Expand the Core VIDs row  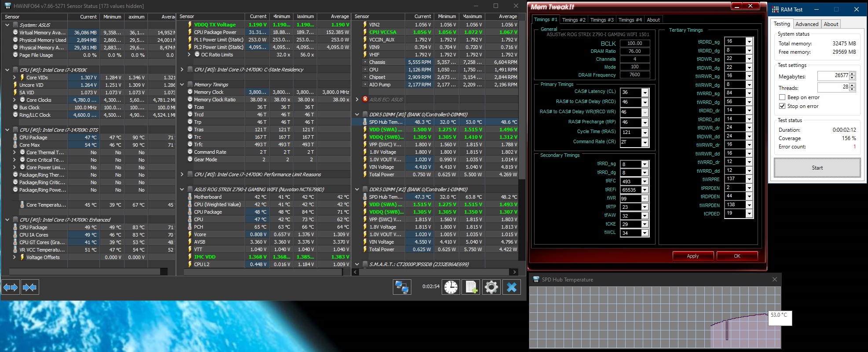tap(15, 78)
